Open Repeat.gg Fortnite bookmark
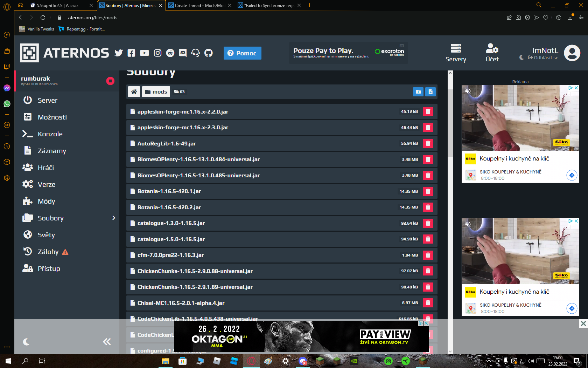The image size is (588, 368). (82, 29)
